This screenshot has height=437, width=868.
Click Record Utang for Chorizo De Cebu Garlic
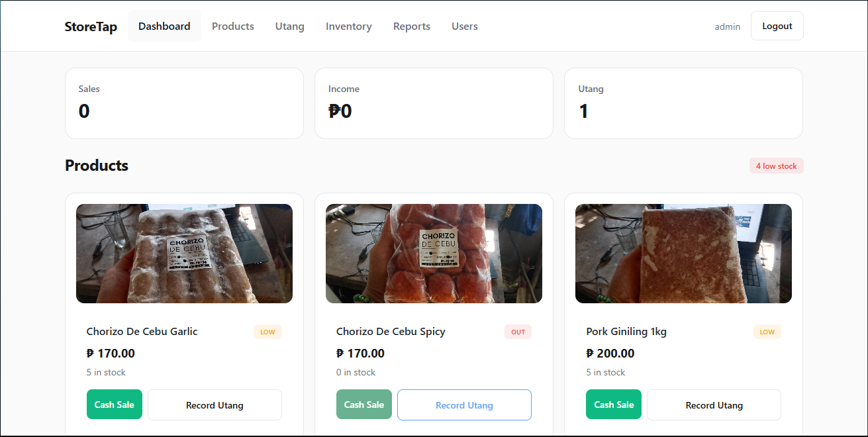point(215,405)
